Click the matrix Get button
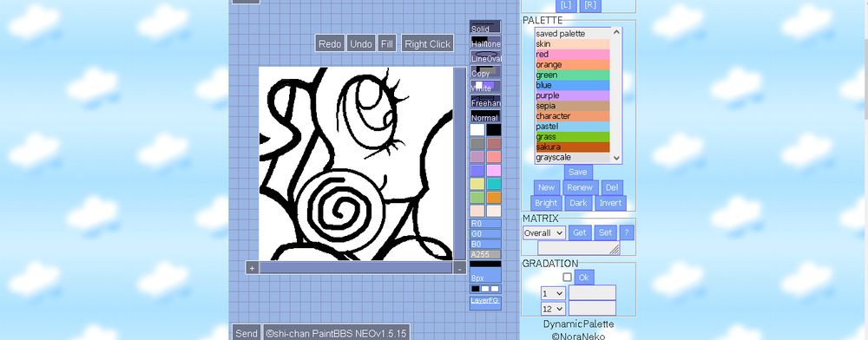 click(x=580, y=232)
